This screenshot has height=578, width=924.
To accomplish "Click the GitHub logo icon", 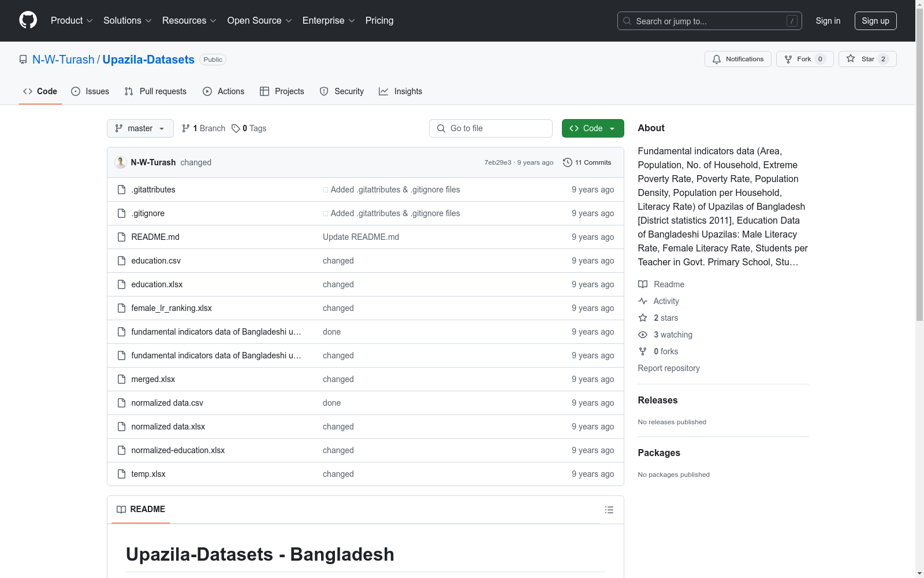I will pyautogui.click(x=28, y=20).
